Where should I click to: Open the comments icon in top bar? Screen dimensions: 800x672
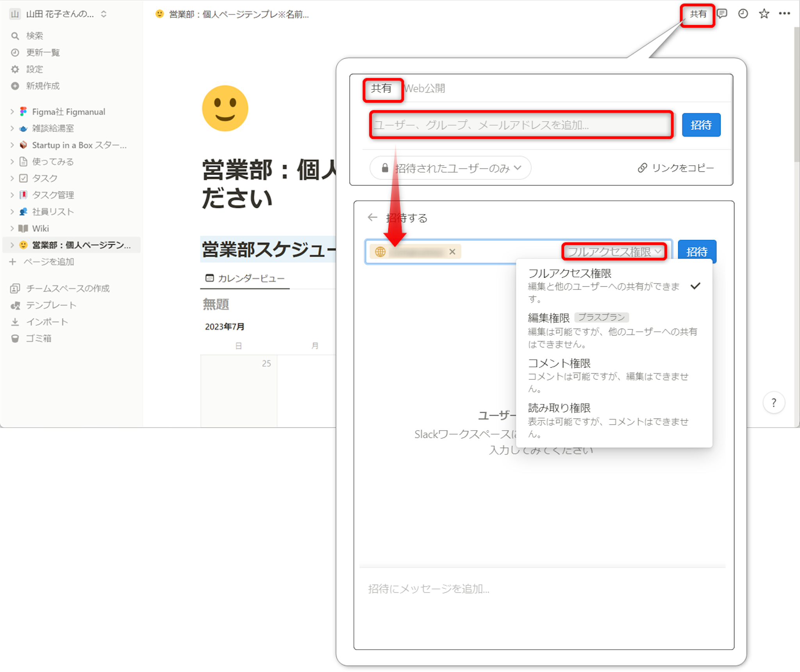click(722, 14)
